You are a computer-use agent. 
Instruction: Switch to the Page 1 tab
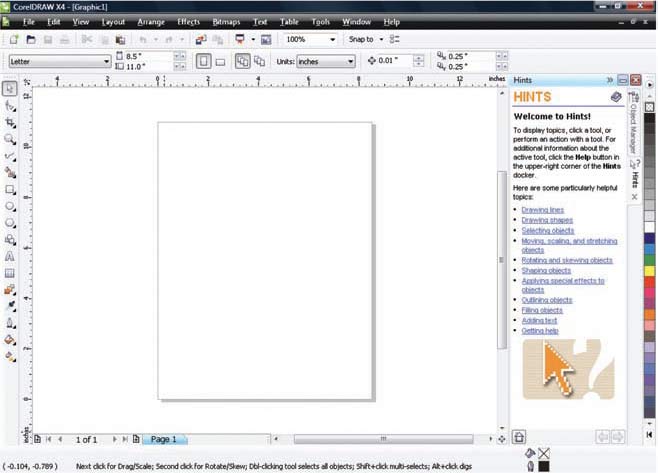162,439
